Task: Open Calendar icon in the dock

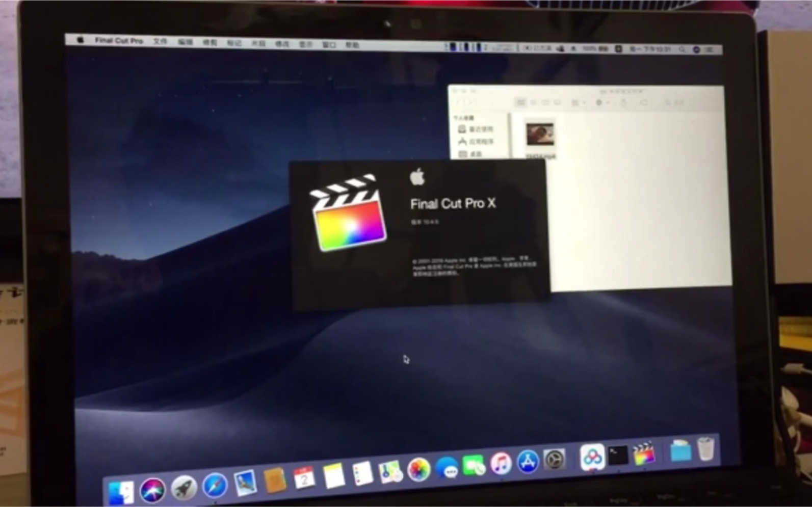Action: tap(304, 478)
